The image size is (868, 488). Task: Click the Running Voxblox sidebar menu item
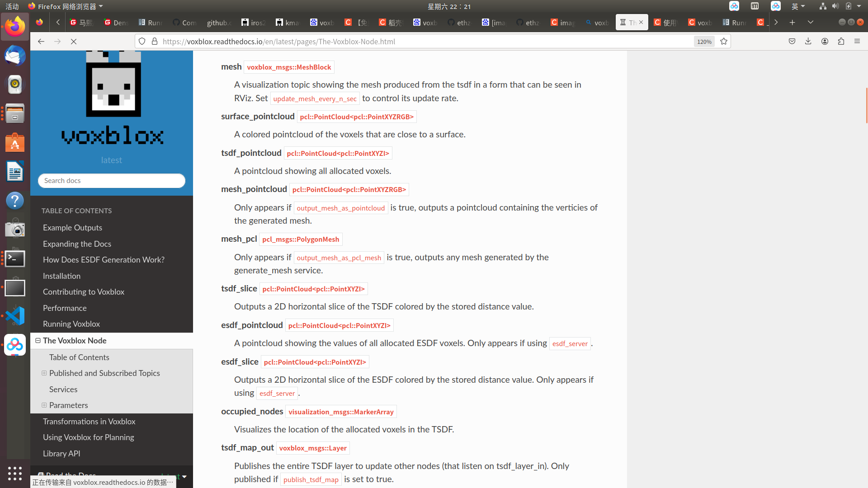click(x=71, y=324)
